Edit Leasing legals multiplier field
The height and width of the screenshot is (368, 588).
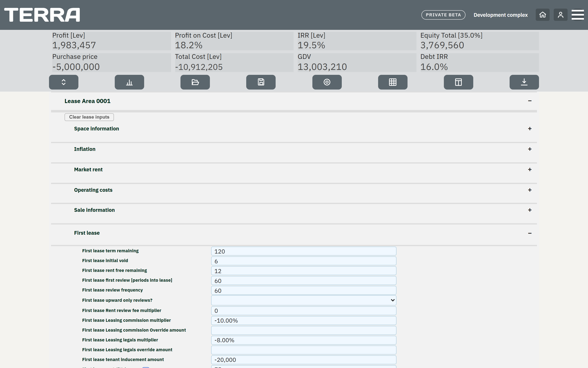click(304, 340)
